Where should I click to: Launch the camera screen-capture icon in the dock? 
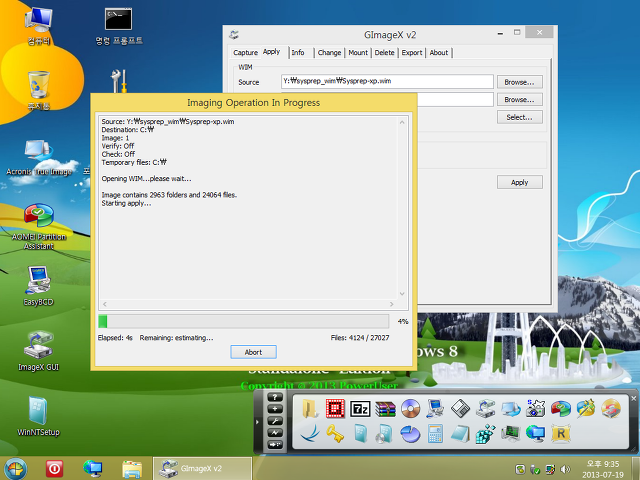(x=536, y=409)
